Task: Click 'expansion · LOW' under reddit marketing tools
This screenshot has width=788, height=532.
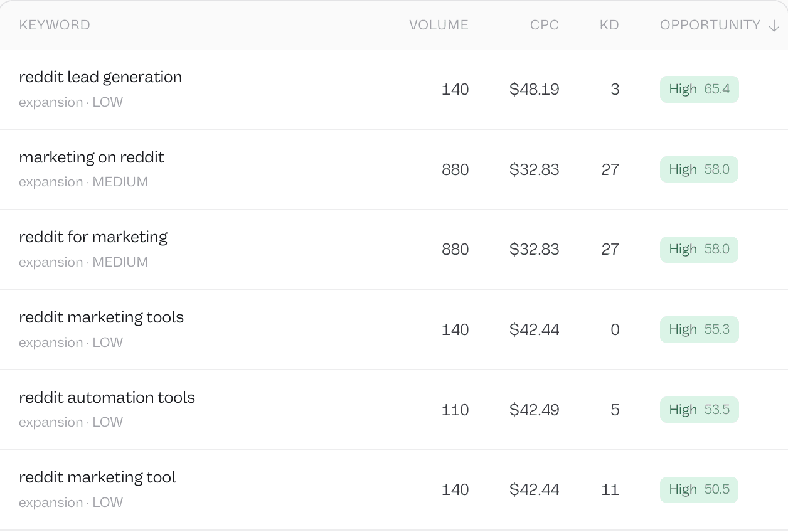Action: (x=71, y=343)
